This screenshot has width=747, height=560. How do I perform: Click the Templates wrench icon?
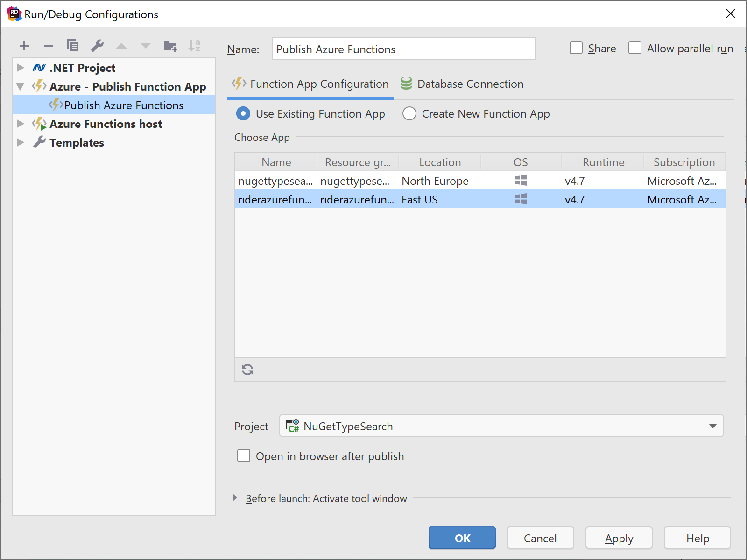tap(39, 143)
